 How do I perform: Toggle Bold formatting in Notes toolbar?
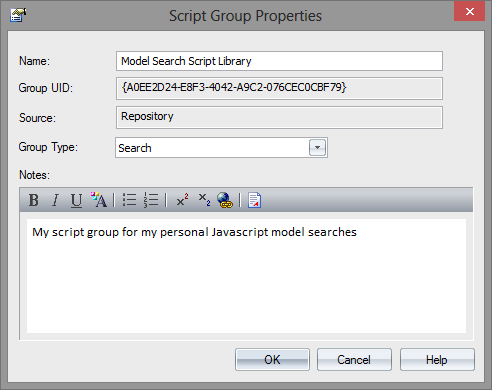pos(33,200)
